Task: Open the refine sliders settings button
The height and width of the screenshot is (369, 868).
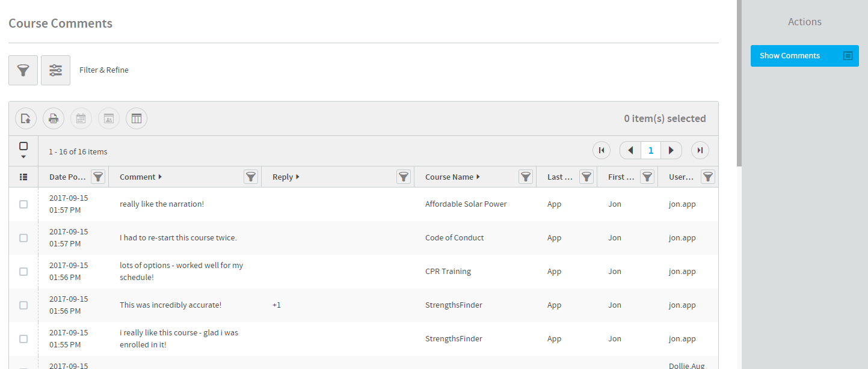Action: pos(55,70)
